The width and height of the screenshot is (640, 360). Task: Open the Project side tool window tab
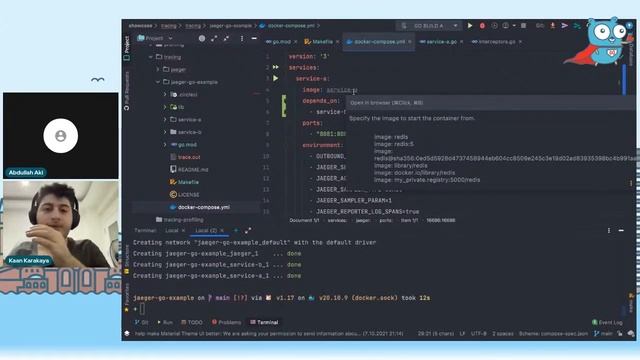click(x=127, y=48)
